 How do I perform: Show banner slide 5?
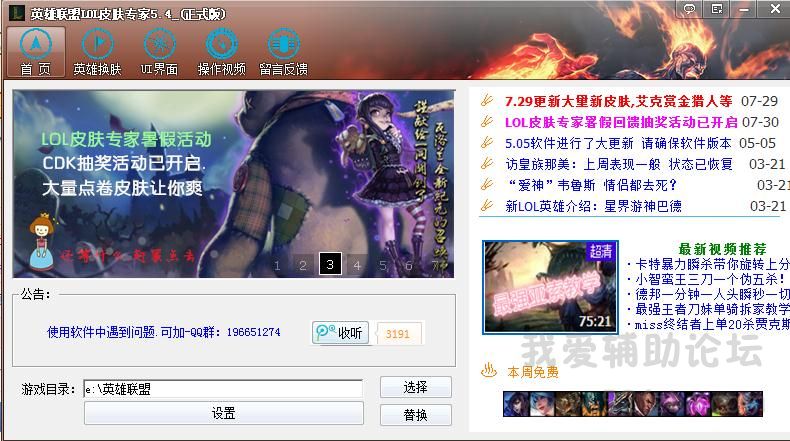(383, 265)
